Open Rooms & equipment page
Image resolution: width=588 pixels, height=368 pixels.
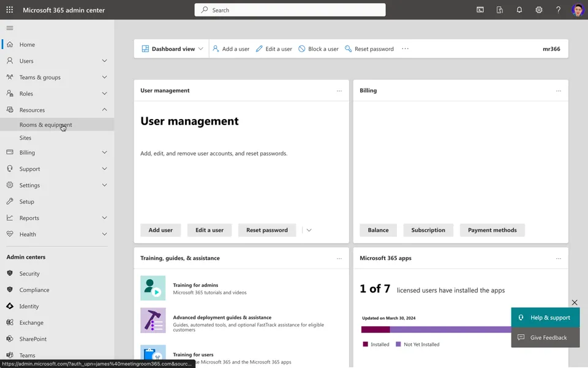[57, 125]
